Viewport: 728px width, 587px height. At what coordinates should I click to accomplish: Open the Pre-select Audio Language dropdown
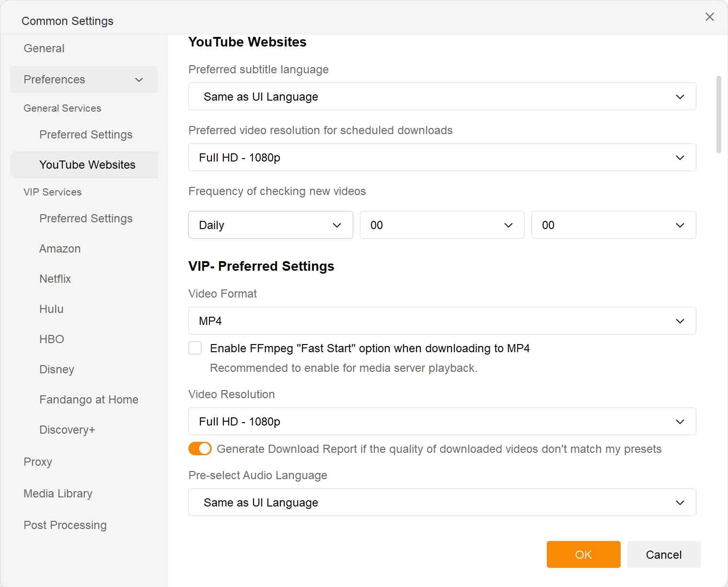coord(441,502)
